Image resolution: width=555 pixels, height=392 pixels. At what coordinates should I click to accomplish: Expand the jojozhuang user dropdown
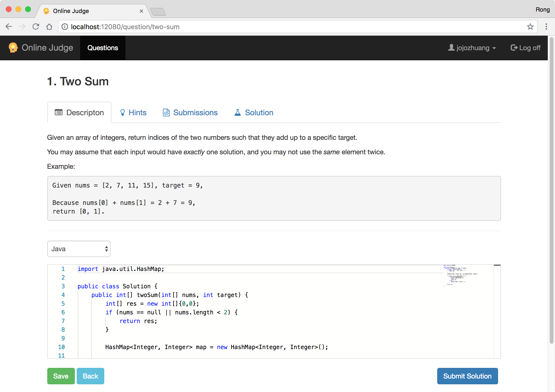pyautogui.click(x=472, y=48)
